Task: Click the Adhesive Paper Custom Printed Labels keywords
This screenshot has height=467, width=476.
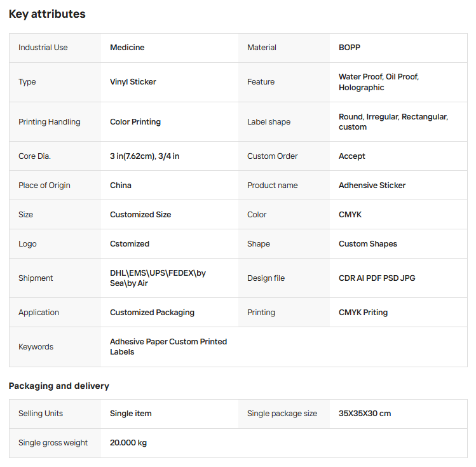Action: 168,347
